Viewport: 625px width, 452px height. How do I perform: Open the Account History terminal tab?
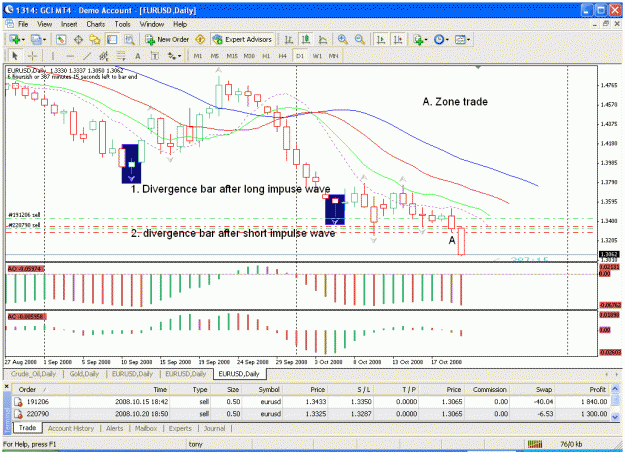[x=71, y=428]
